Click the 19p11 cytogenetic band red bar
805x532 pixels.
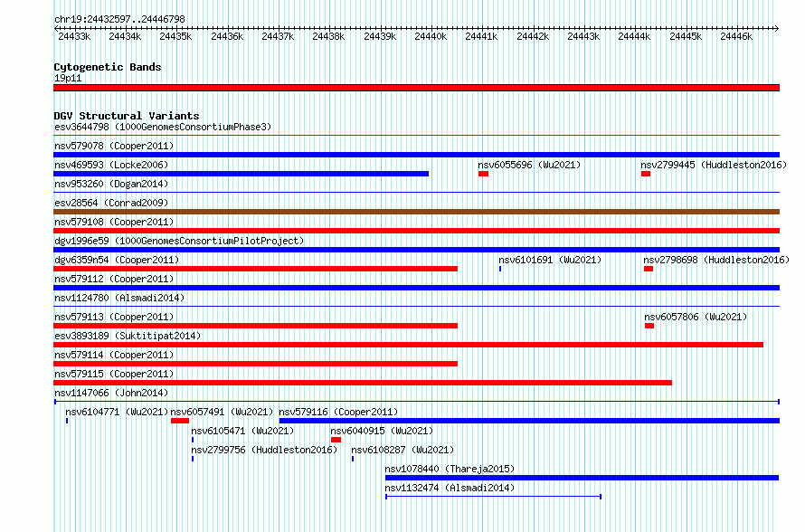tap(416, 88)
